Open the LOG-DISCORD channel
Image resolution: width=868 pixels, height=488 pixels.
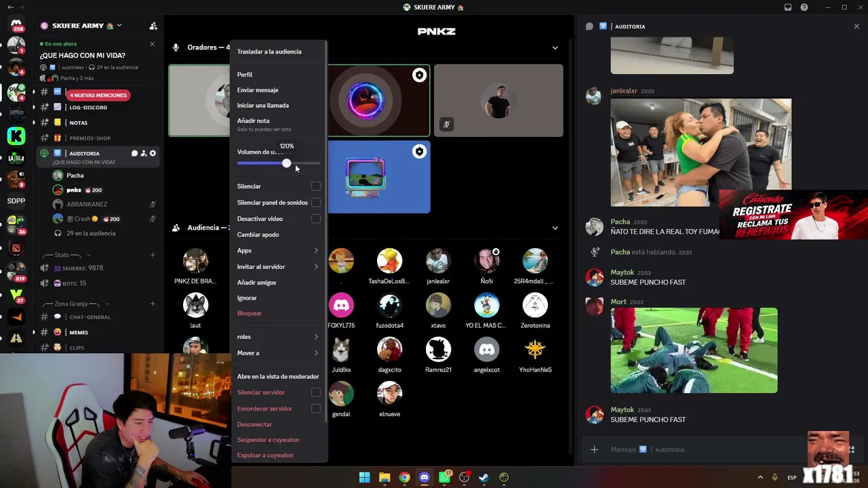point(88,108)
